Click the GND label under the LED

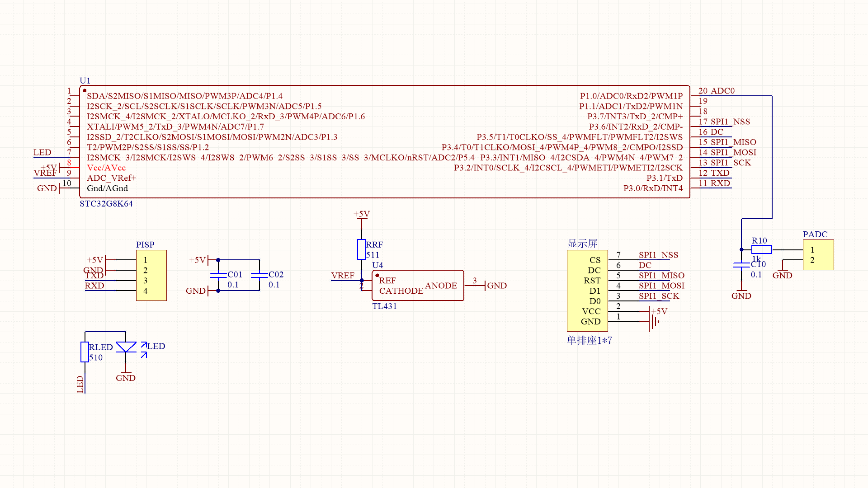pos(126,378)
